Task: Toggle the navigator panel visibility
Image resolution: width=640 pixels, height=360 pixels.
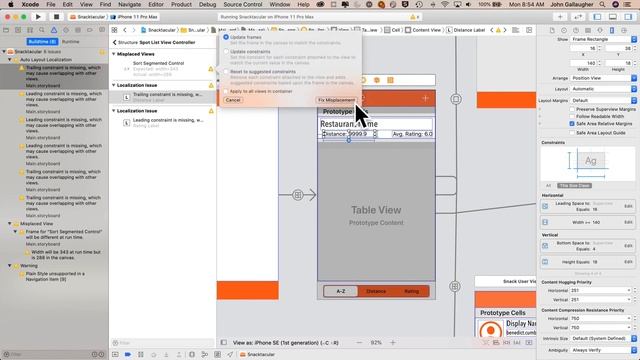Action: click(x=597, y=17)
